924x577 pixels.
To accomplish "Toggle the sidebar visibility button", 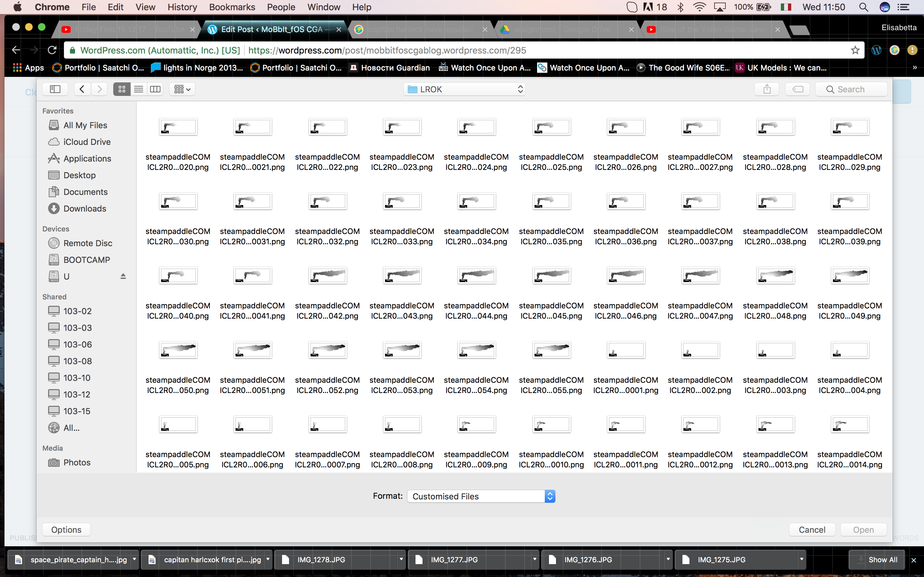I will (x=55, y=89).
